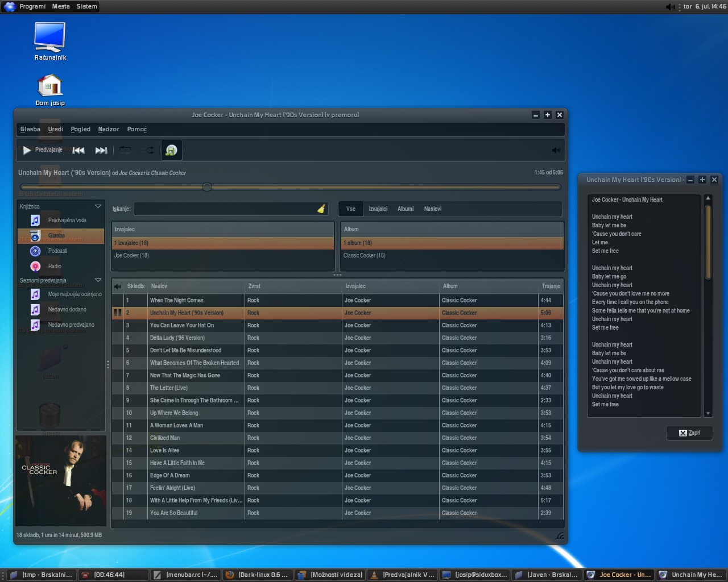Open the Uredi menu
Viewport: 728px width, 582px height.
point(56,129)
